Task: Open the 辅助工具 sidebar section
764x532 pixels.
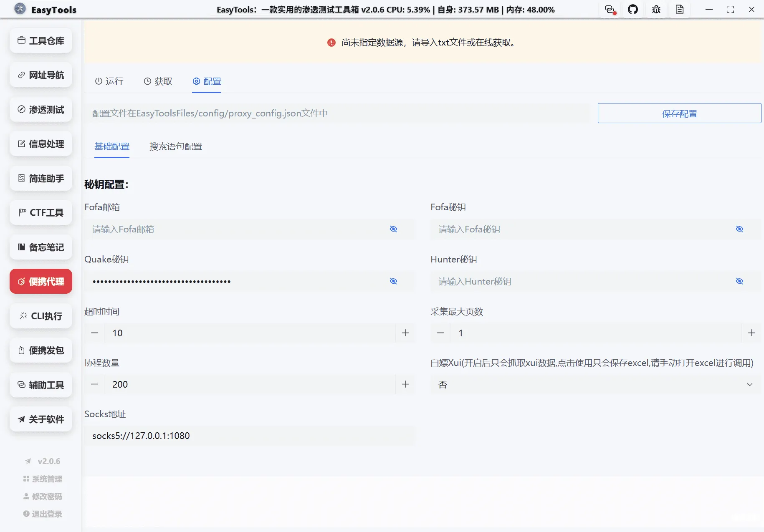Action: tap(40, 385)
